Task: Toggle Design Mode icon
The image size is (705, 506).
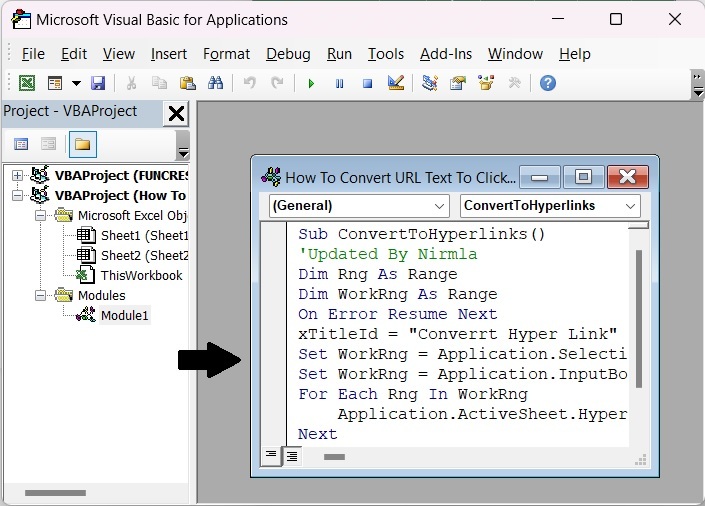Action: click(x=396, y=83)
